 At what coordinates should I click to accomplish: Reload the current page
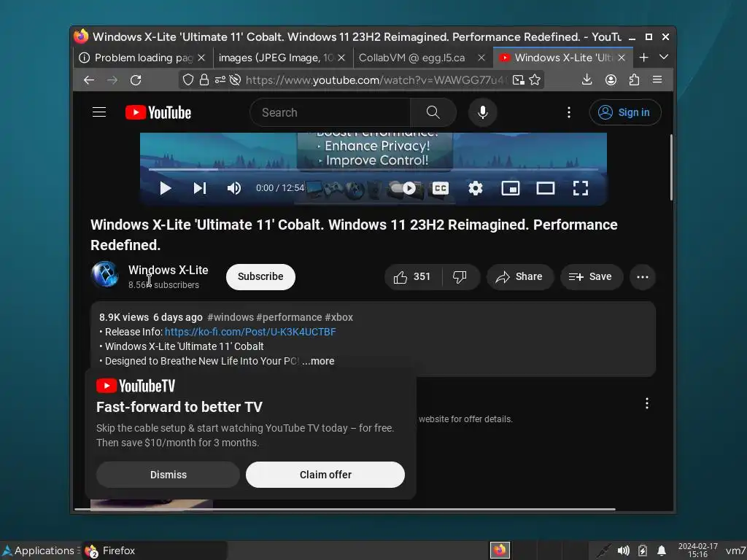(136, 80)
